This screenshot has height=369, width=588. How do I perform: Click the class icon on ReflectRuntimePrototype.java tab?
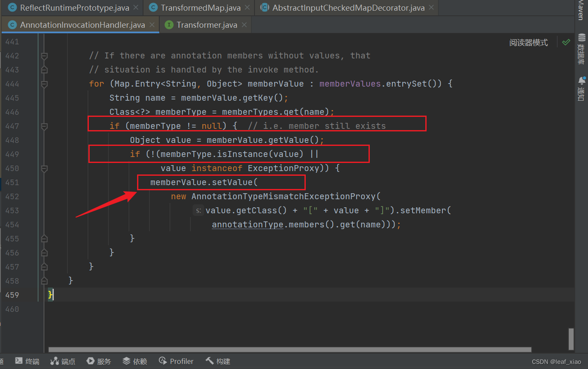click(x=12, y=8)
